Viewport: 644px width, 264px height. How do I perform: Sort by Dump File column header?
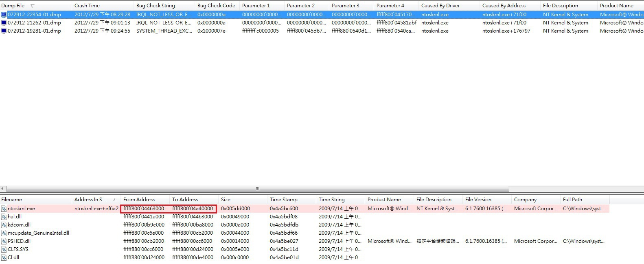point(13,6)
